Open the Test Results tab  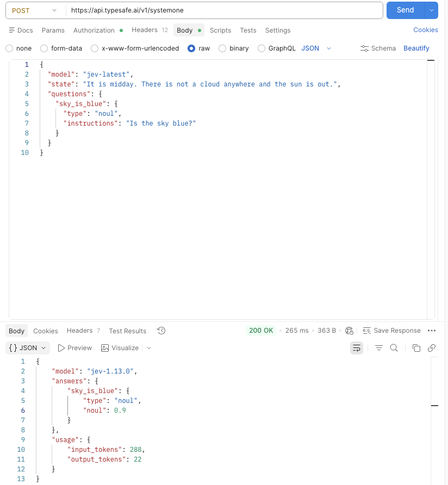click(127, 331)
